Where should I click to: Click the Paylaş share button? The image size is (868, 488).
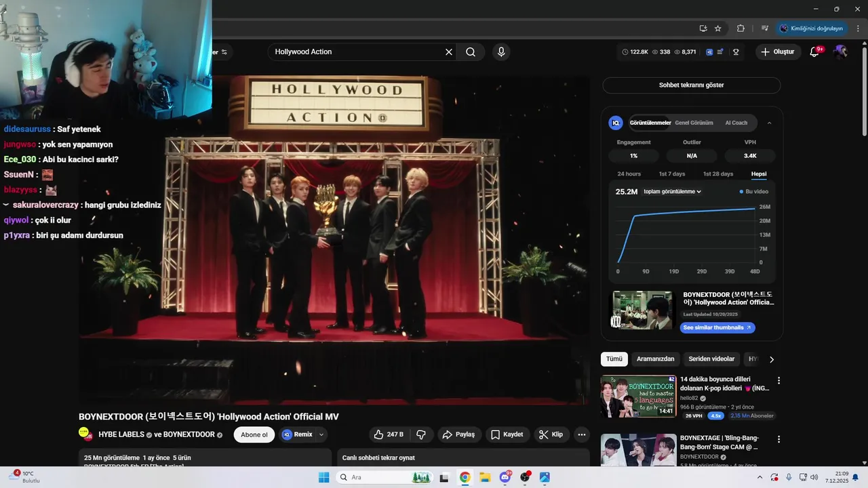459,434
